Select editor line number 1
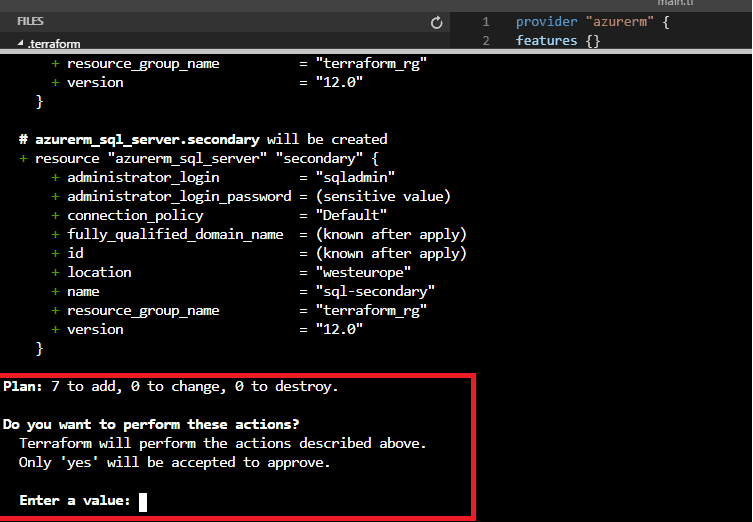This screenshot has width=753, height=522. pos(486,22)
